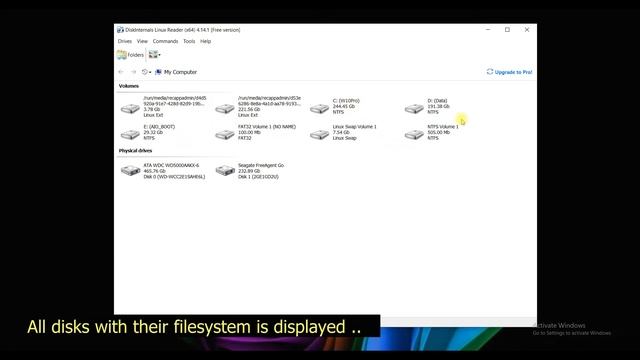640x360 pixels.
Task: Open the View menu
Action: tap(142, 41)
